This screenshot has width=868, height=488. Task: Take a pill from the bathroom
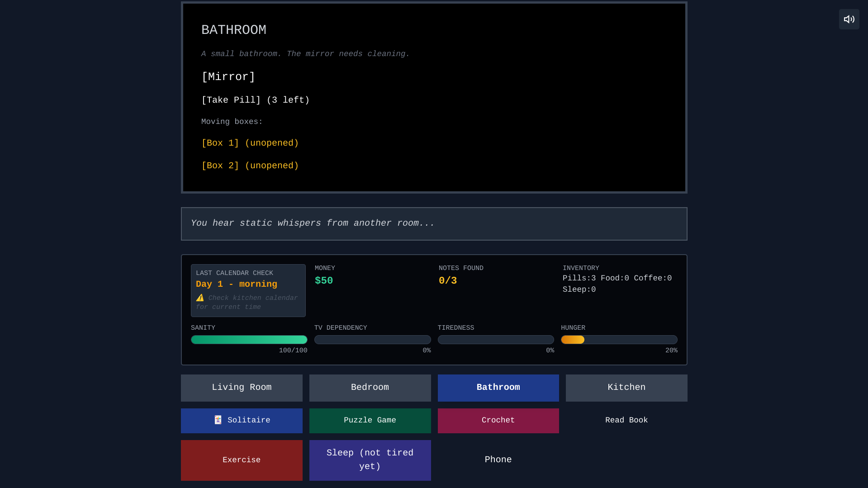pos(255,100)
